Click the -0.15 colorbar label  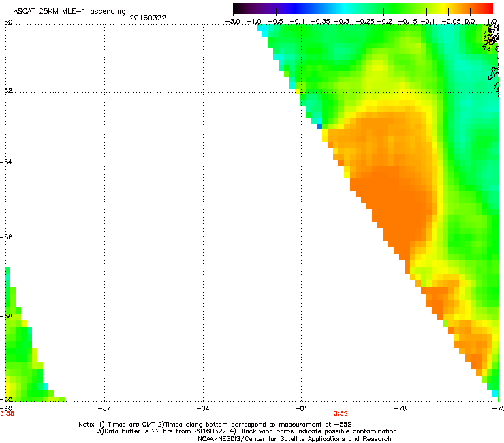[407, 22]
